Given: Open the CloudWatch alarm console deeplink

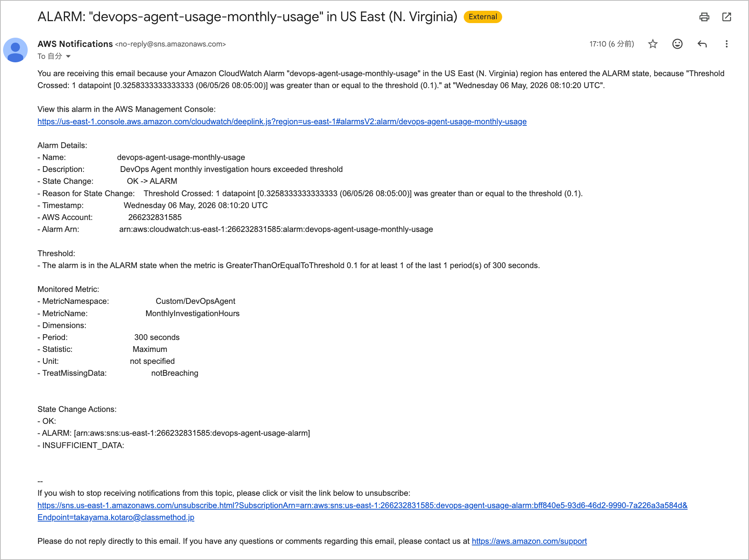Looking at the screenshot, I should pos(282,122).
